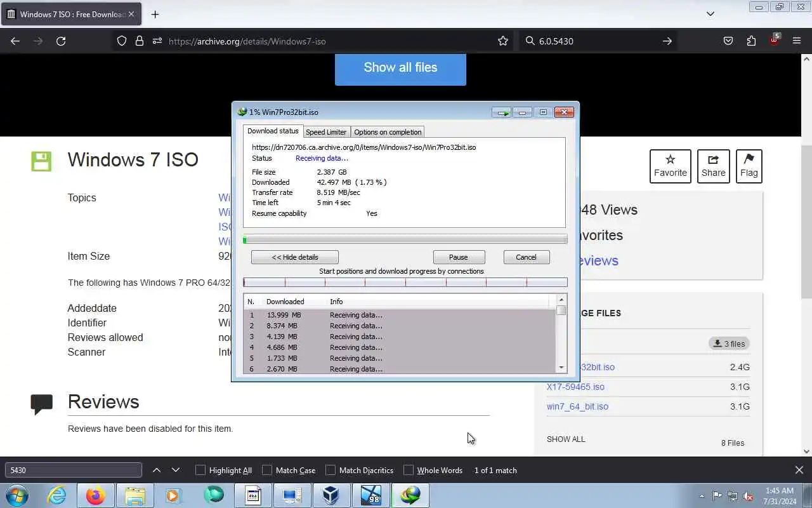Viewport: 812px width, 508px height.
Task: Open the X17-59465.iso download link
Action: 575,387
